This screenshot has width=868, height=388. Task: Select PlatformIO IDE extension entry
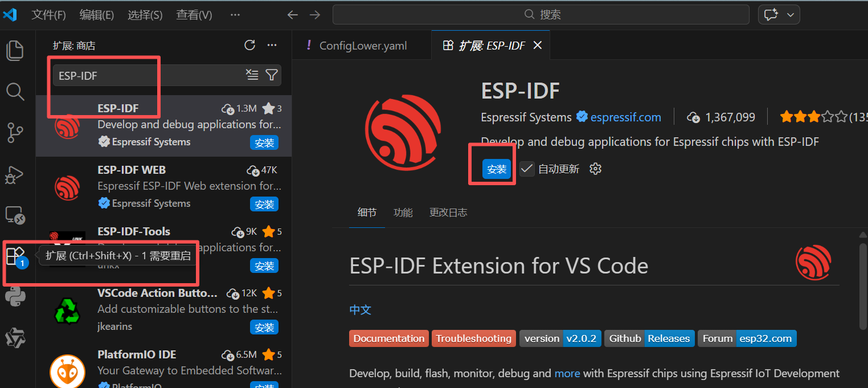point(163,367)
